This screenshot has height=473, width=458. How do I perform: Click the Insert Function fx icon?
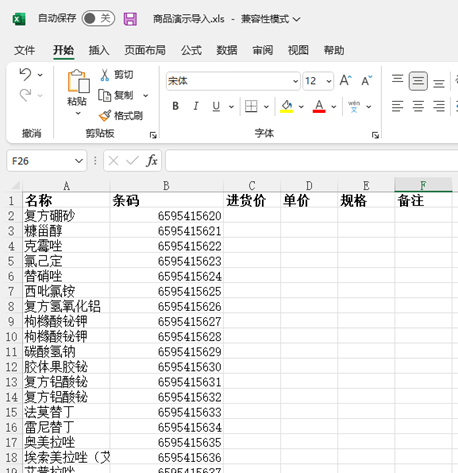click(x=152, y=161)
